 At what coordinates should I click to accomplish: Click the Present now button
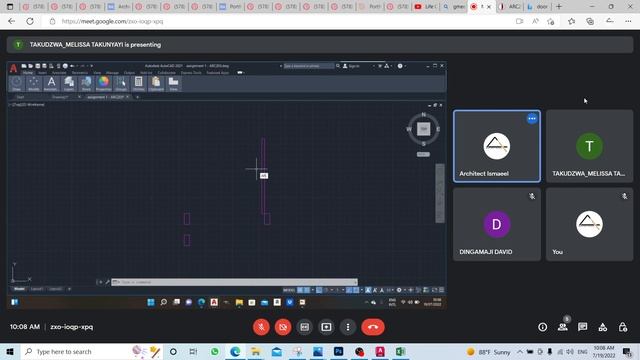click(326, 327)
